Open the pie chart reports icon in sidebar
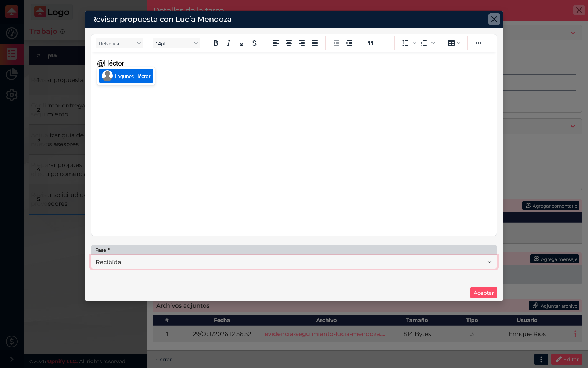 click(x=12, y=74)
